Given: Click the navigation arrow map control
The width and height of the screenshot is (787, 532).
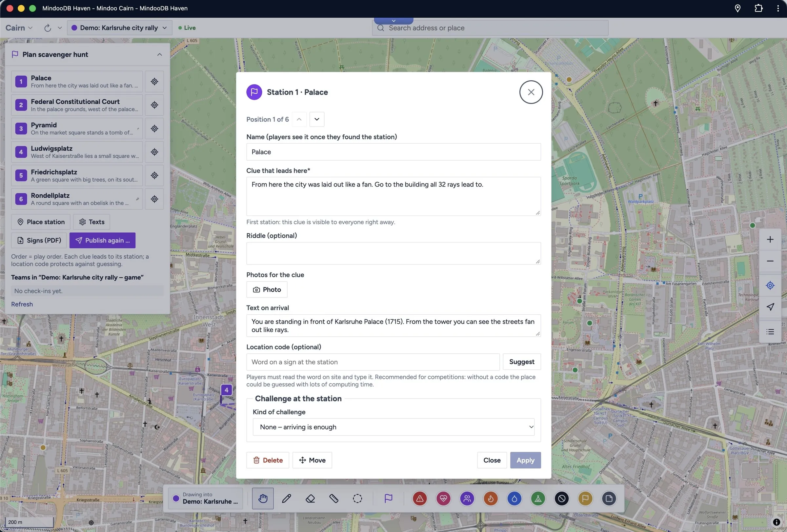Looking at the screenshot, I should (x=770, y=306).
